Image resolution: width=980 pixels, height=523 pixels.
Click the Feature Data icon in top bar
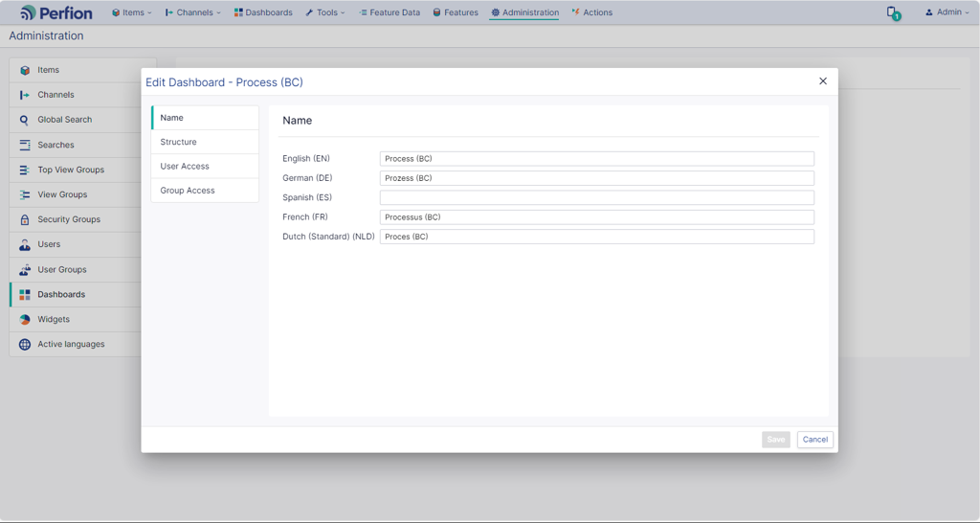point(363,12)
